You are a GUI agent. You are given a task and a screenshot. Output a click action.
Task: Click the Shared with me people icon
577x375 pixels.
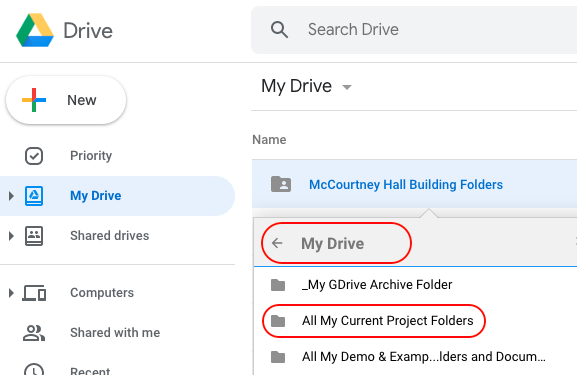34,333
